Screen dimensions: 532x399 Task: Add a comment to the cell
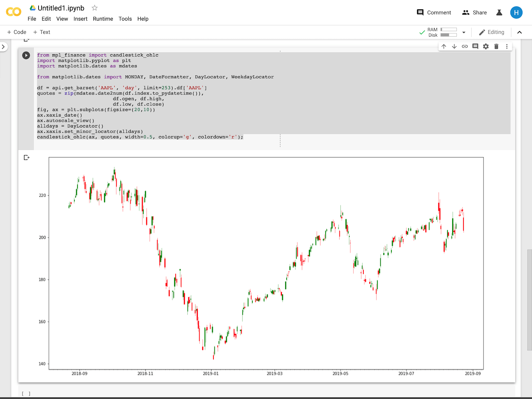(475, 46)
